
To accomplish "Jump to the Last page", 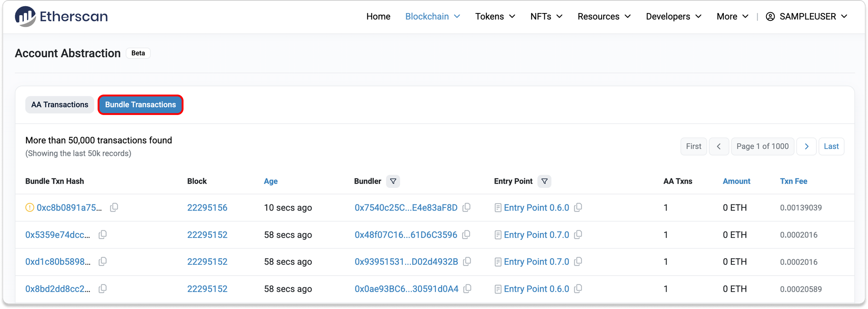I will pyautogui.click(x=831, y=146).
